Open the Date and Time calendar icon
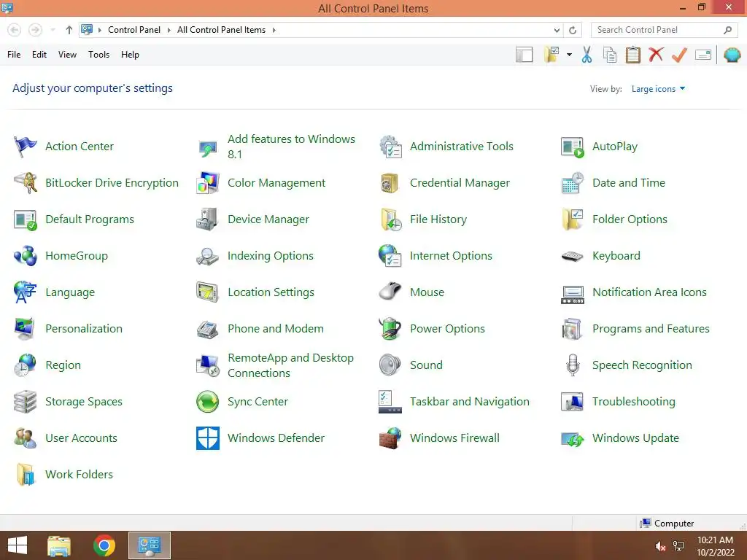747x560 pixels. coord(572,183)
